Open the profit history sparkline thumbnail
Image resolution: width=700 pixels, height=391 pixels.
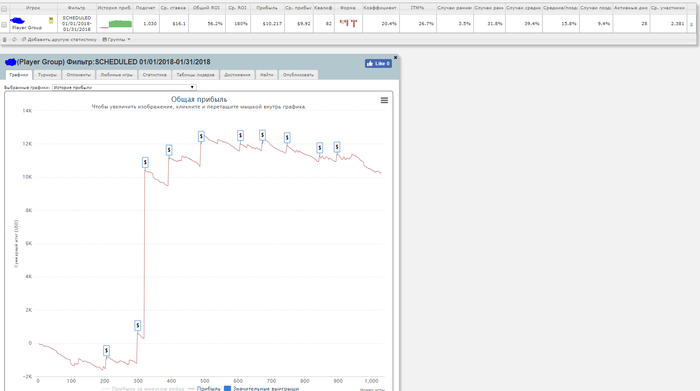pyautogui.click(x=115, y=24)
